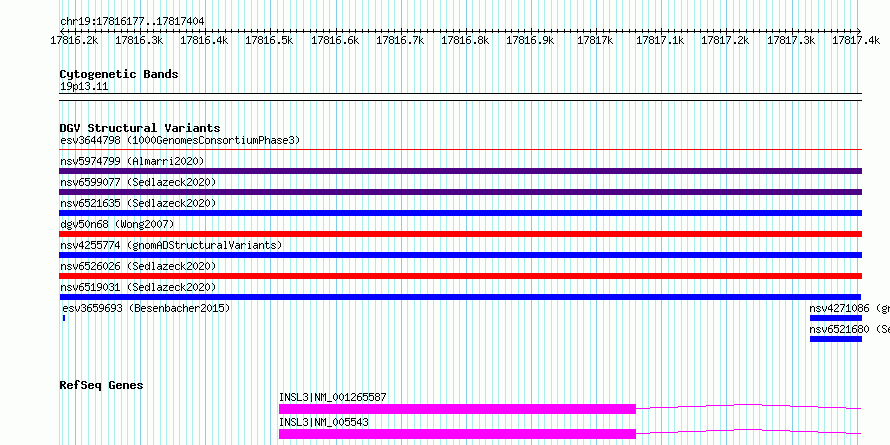Click the 17817.4k ruler tick label
890x445 pixels.
[x=857, y=40]
